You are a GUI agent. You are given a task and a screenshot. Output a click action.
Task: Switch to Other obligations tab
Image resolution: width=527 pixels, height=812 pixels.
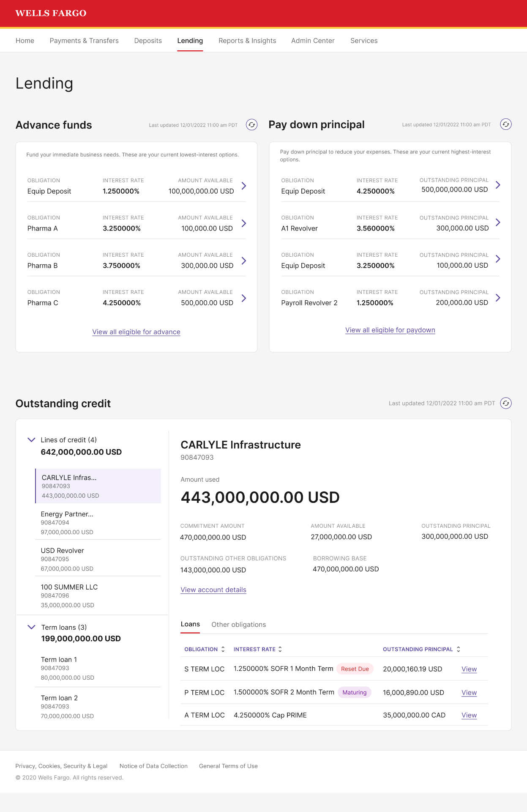coord(239,625)
